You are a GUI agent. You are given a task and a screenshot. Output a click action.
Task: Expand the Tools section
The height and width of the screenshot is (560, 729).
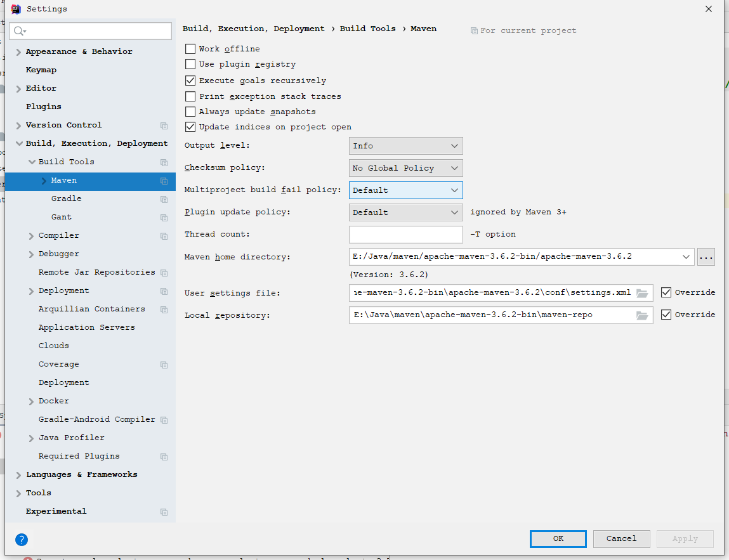[18, 493]
